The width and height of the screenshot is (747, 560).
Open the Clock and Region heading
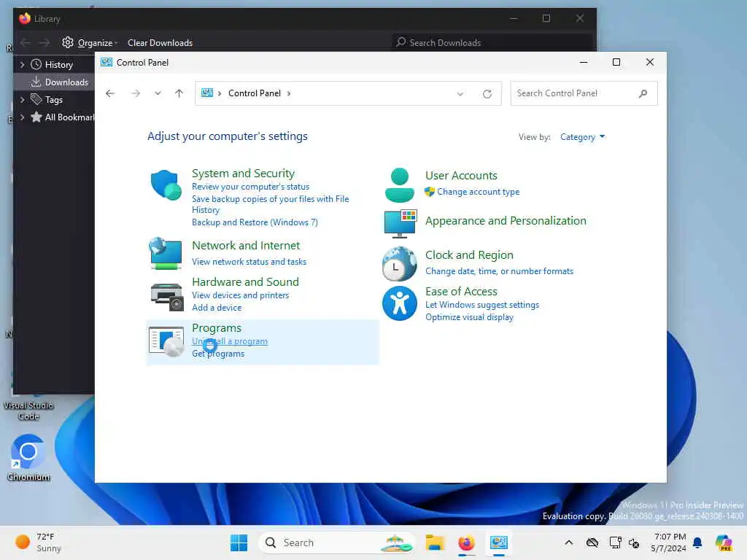(x=469, y=254)
